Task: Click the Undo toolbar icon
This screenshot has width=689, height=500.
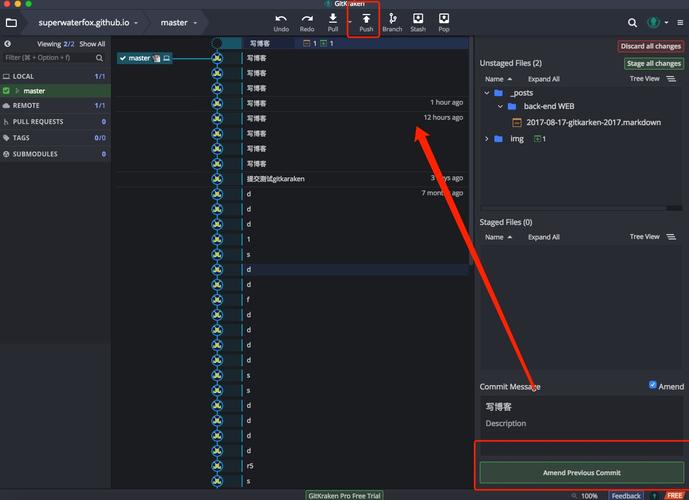Action: (281, 18)
